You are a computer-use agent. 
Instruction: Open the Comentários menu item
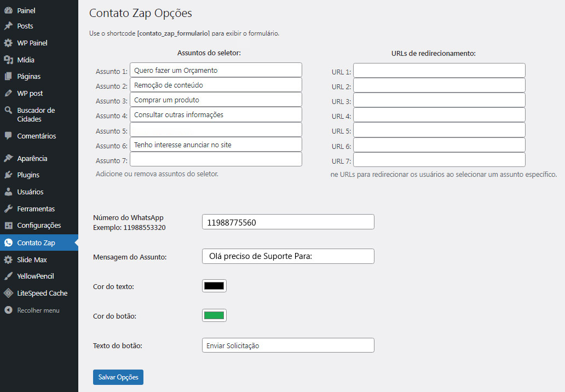[x=39, y=136]
